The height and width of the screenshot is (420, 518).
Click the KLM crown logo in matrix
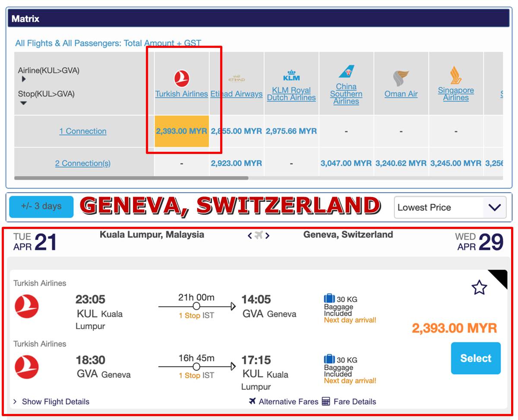291,75
